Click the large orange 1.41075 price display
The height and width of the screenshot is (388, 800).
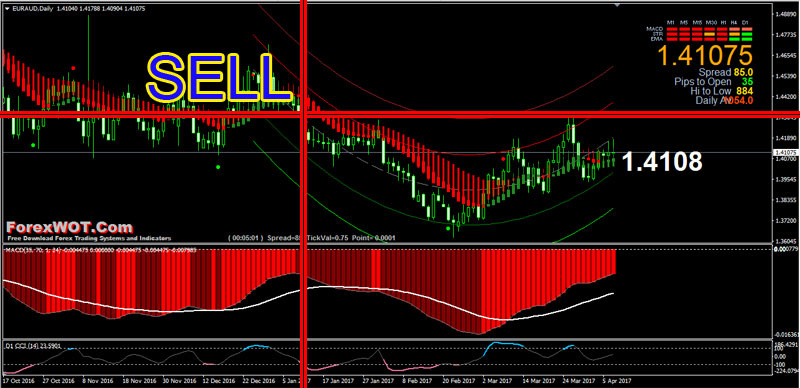coord(705,56)
